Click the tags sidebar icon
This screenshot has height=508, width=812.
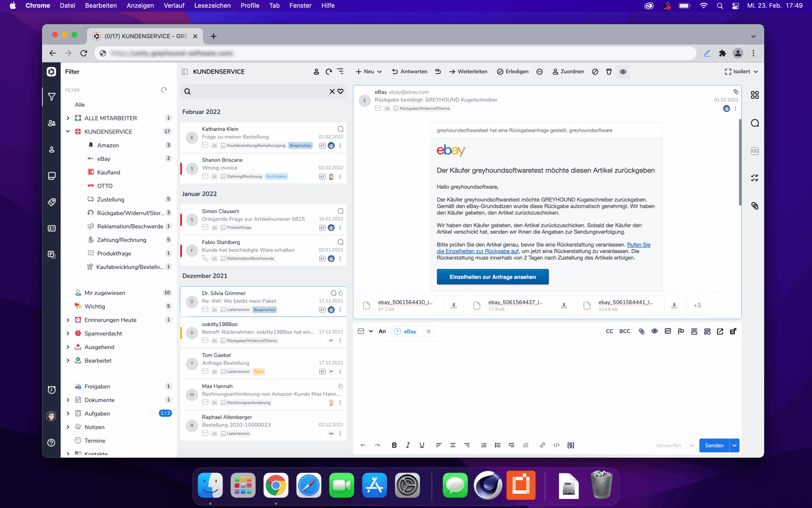[x=51, y=202]
